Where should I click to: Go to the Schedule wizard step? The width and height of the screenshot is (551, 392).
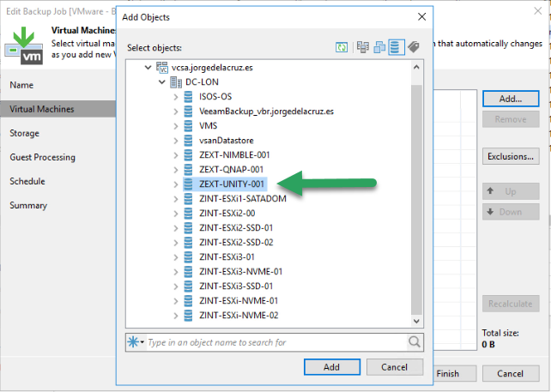[27, 181]
